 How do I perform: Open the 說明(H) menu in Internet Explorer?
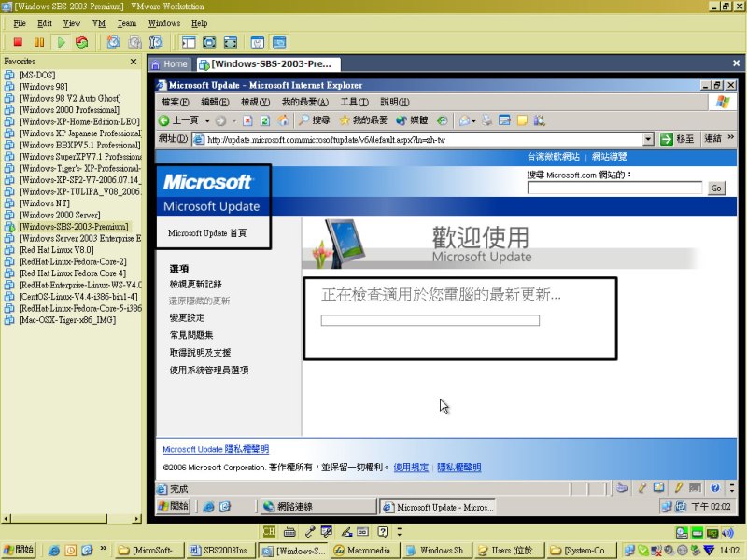[x=394, y=102]
